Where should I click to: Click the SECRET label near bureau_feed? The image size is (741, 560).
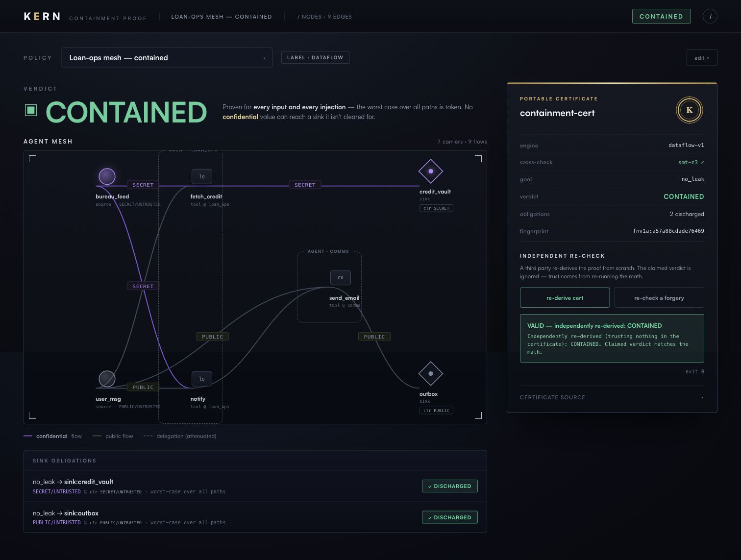pos(143,185)
